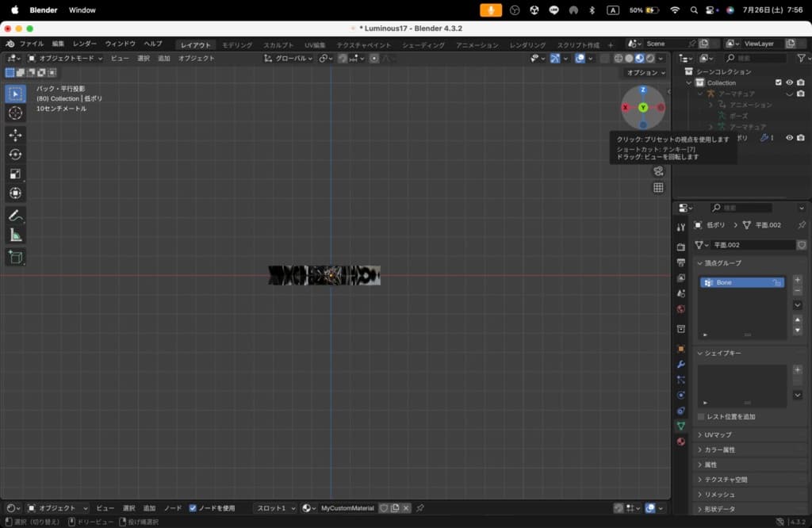Choose the Annotate pencil tool
This screenshot has height=528, width=812.
click(x=16, y=216)
